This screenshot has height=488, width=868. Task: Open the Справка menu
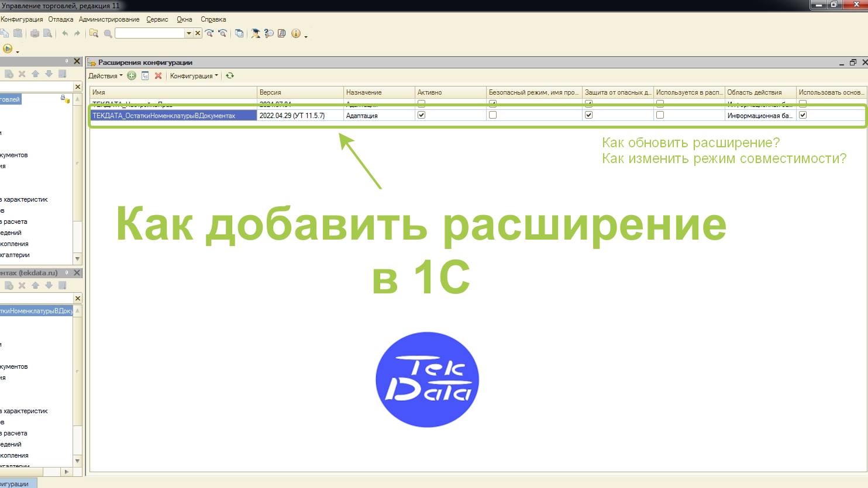click(x=213, y=19)
